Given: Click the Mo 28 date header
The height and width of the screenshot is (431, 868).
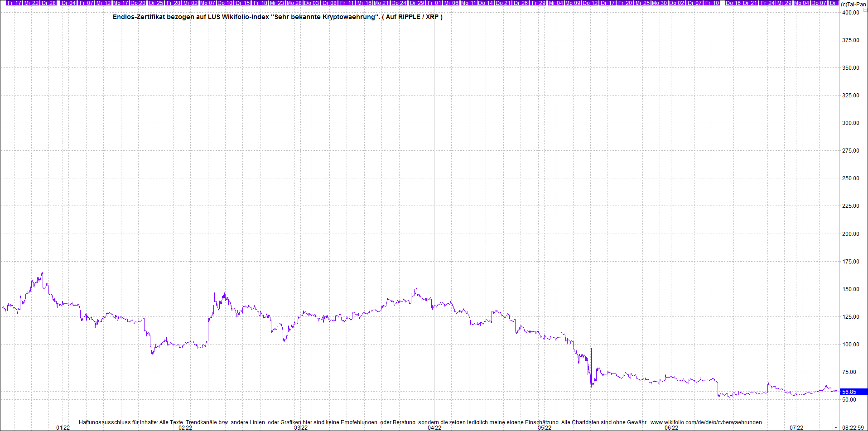Looking at the screenshot, I should 294,3.
